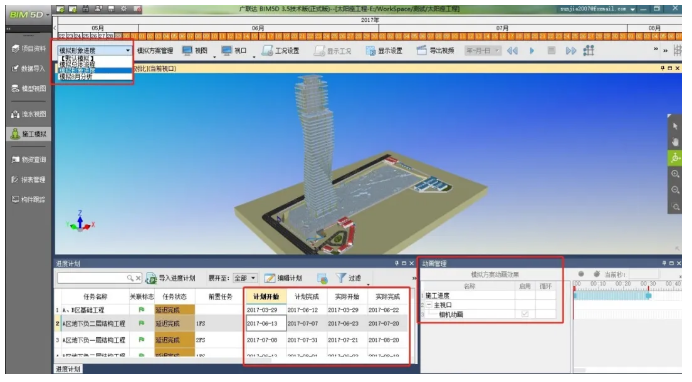Image resolution: width=692 pixels, height=382 pixels.
Task: Select 施工进度 row in animation list
Action: click(488, 296)
